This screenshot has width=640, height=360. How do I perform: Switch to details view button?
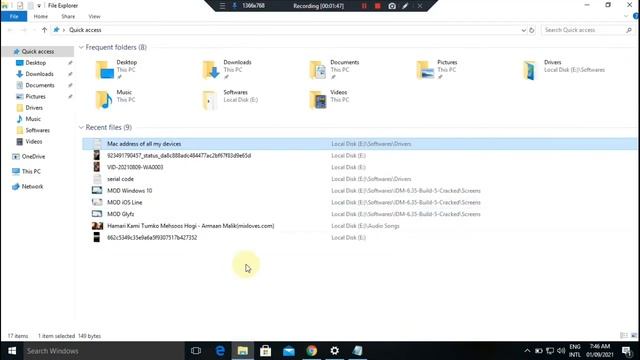point(624,336)
